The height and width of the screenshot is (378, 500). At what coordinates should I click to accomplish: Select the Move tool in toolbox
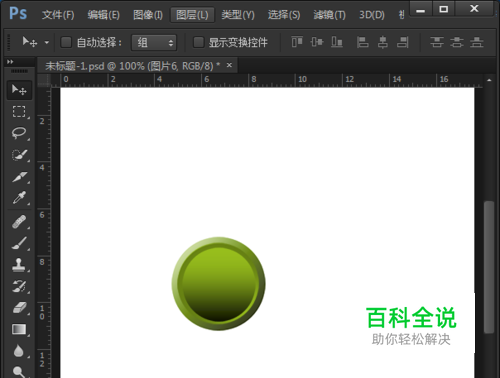19,90
